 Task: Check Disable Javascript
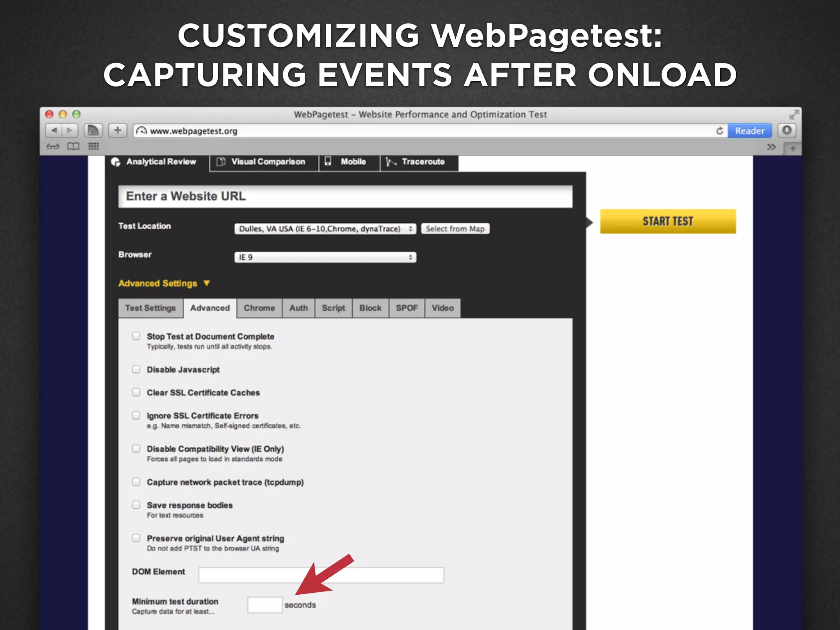[x=136, y=369]
